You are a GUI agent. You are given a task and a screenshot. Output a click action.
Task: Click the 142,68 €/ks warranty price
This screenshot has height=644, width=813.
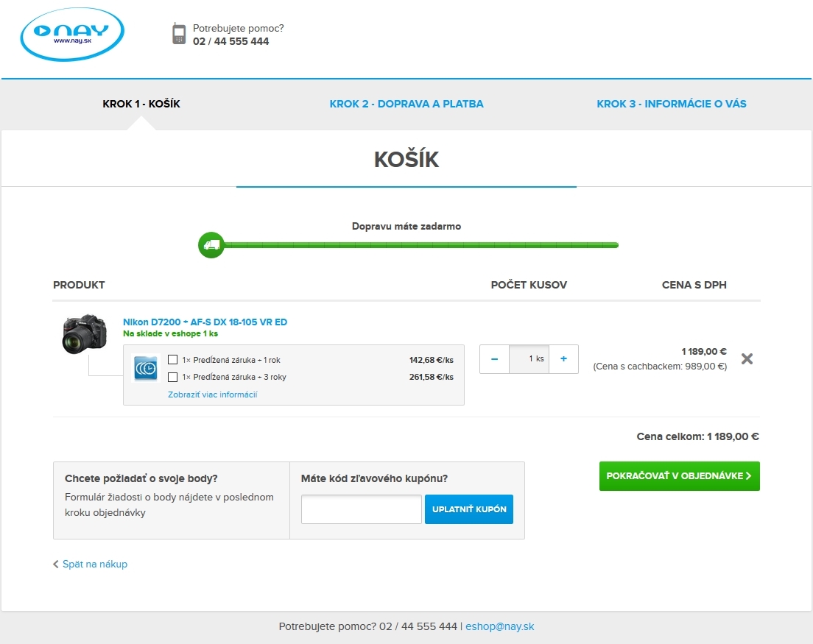(x=432, y=360)
